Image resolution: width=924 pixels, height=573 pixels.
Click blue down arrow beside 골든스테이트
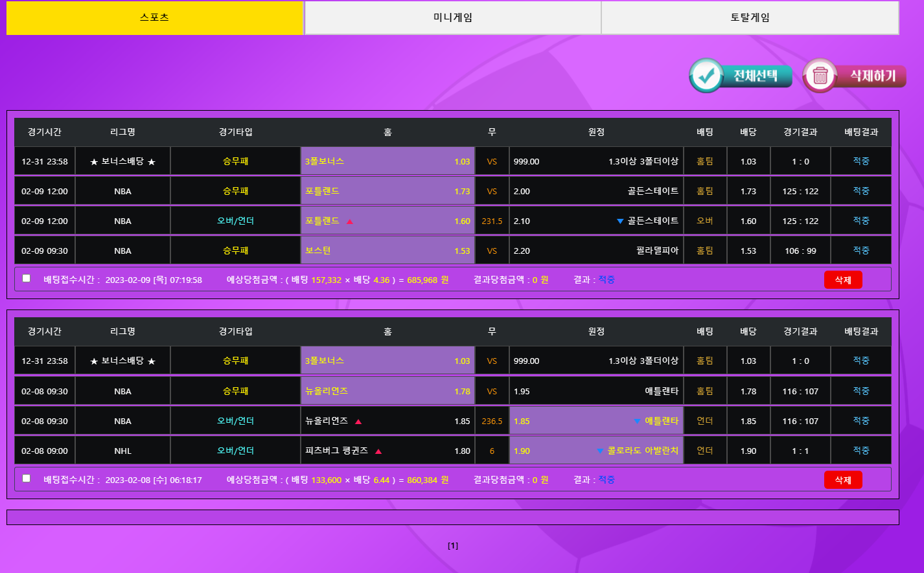(x=620, y=221)
